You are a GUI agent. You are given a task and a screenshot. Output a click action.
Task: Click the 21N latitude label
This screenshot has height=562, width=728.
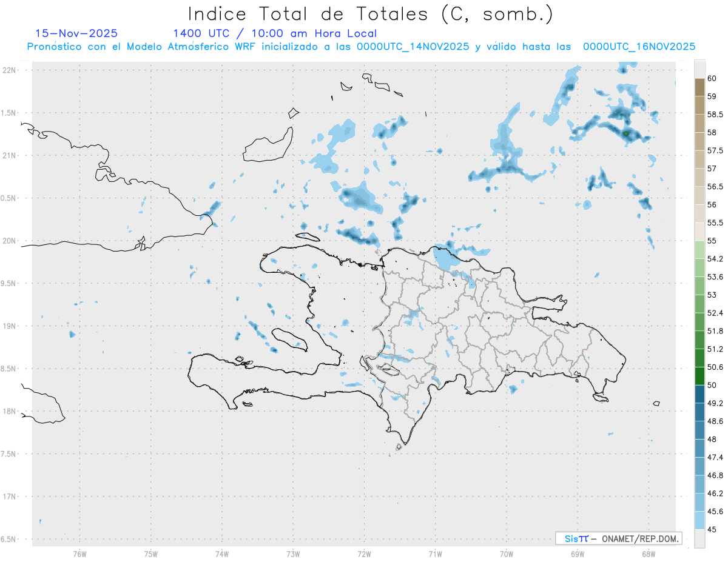[8, 156]
